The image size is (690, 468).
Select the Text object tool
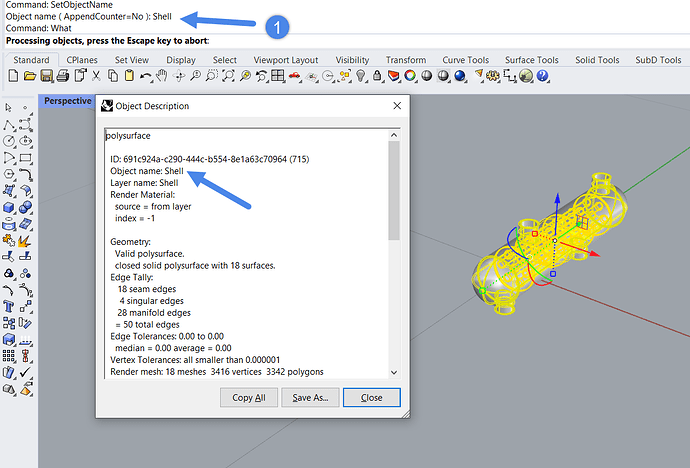tap(10, 306)
